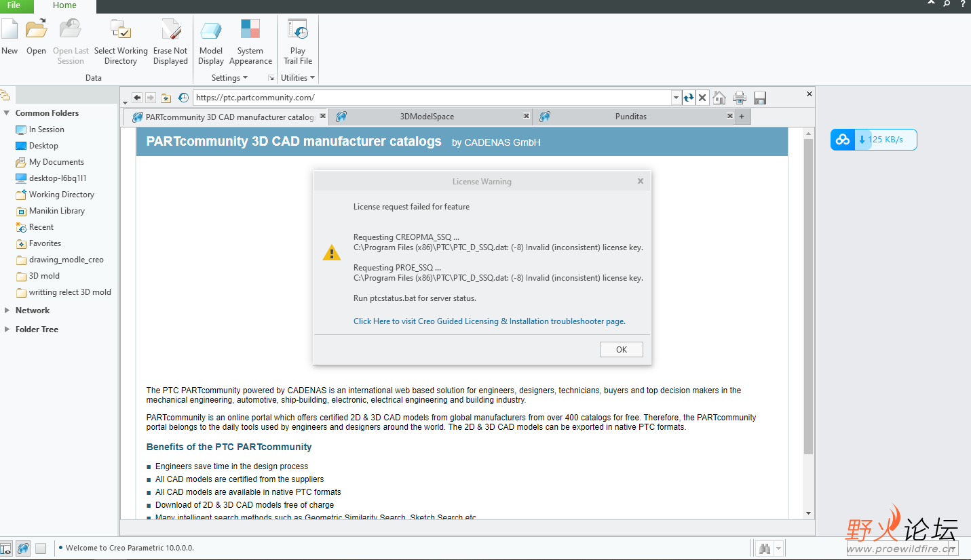This screenshot has height=560, width=971.
Task: Click the square icon in status bar
Action: tap(41, 548)
